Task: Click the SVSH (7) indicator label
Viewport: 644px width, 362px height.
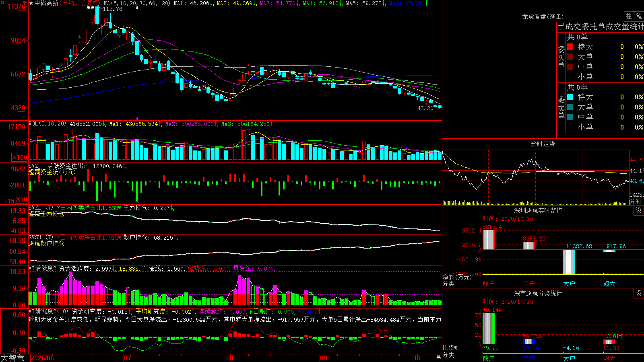Action: [x=41, y=238]
